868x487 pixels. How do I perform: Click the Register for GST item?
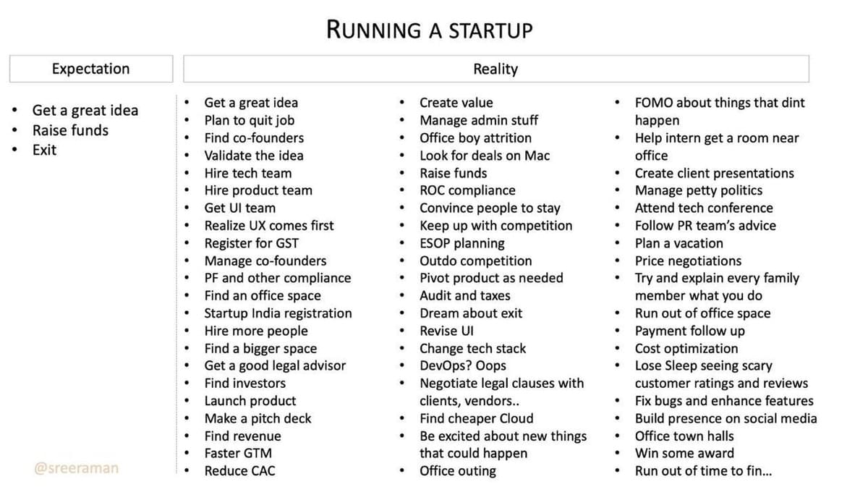[x=251, y=243]
